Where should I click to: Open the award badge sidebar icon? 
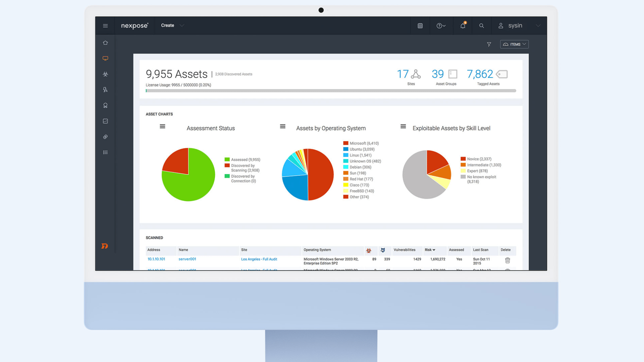click(x=105, y=106)
